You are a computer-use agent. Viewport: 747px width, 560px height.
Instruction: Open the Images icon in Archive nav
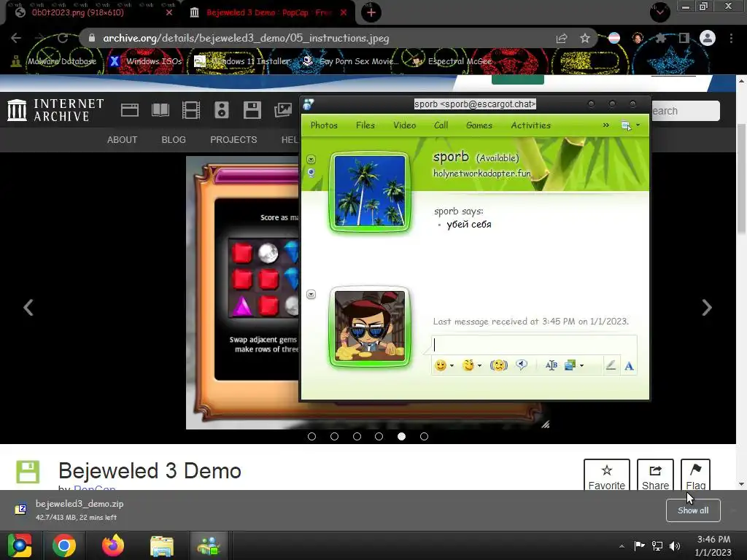click(x=283, y=110)
